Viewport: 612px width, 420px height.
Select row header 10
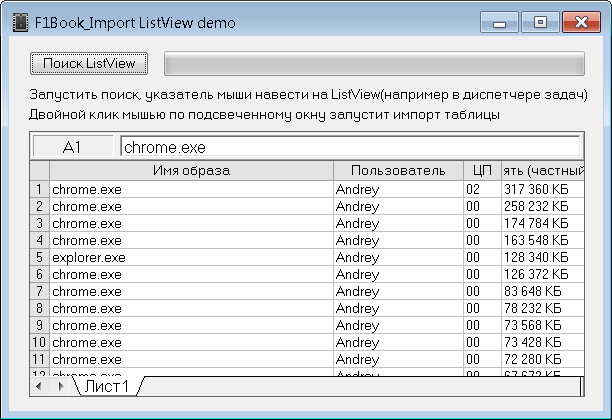tap(39, 342)
